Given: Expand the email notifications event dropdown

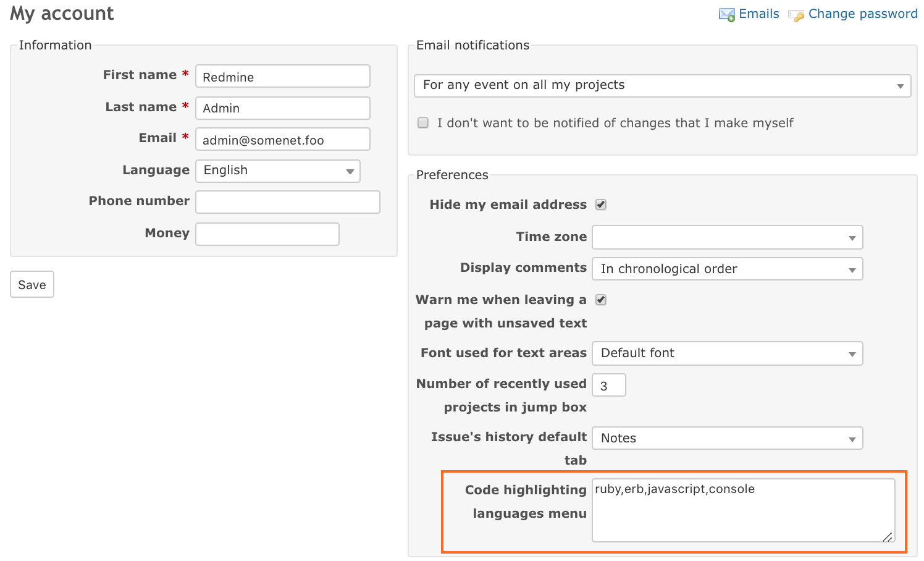Looking at the screenshot, I should [662, 86].
